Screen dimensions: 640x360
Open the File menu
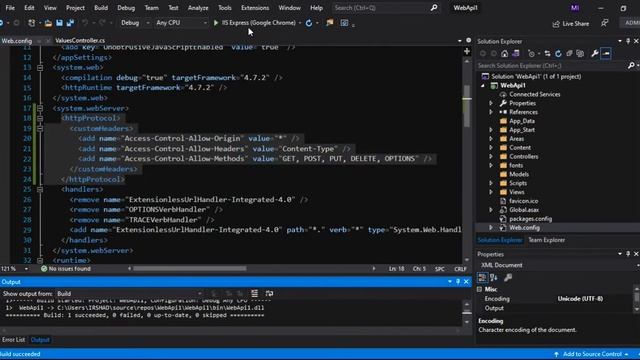[x=10, y=8]
